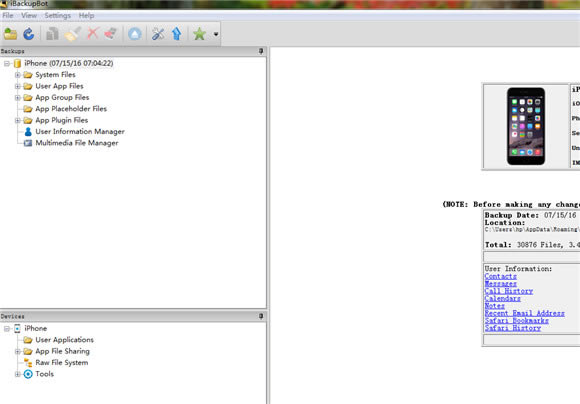Click the App Placeholder Files folder icon
This screenshot has width=580, height=404.
pos(28,109)
